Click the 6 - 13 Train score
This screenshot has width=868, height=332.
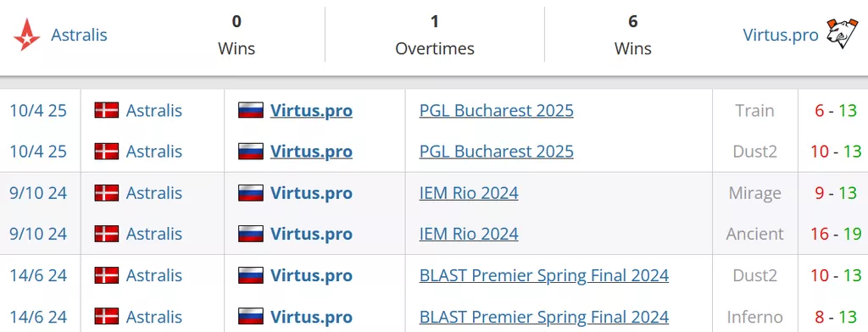coord(836,111)
